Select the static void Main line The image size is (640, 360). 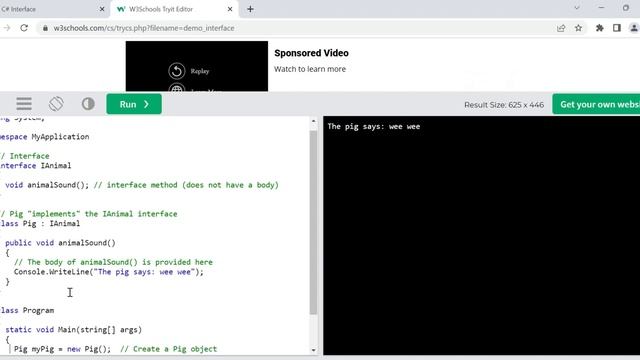[x=73, y=329]
